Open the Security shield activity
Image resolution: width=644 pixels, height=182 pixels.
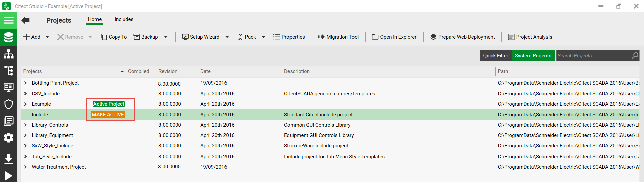click(x=8, y=104)
